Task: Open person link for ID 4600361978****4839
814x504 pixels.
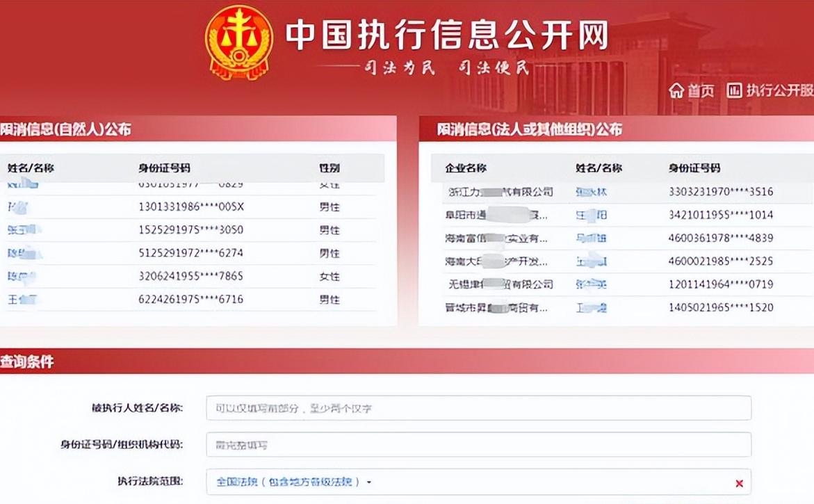Action: click(x=592, y=238)
